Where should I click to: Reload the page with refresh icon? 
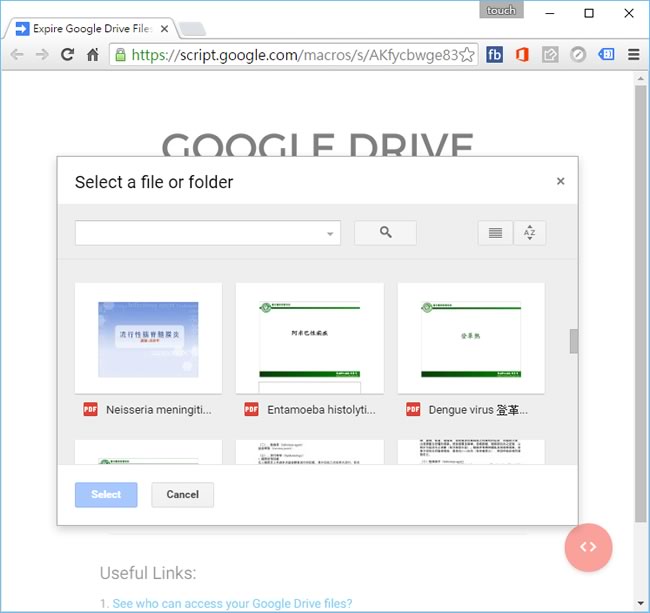click(68, 54)
